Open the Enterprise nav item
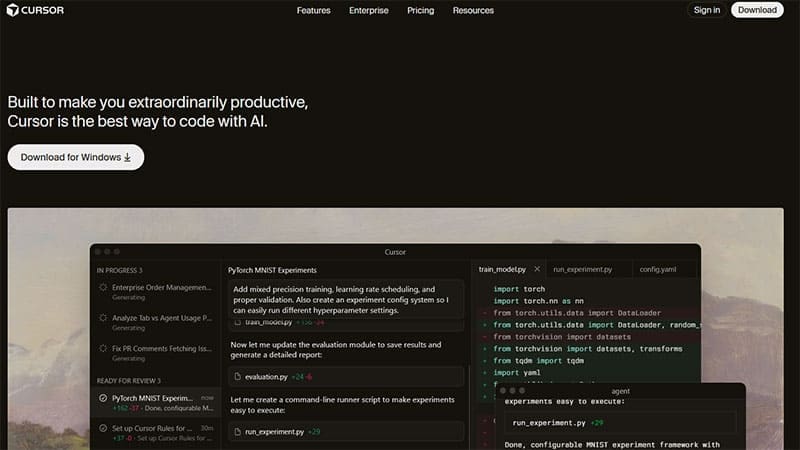The image size is (800, 450). [368, 10]
